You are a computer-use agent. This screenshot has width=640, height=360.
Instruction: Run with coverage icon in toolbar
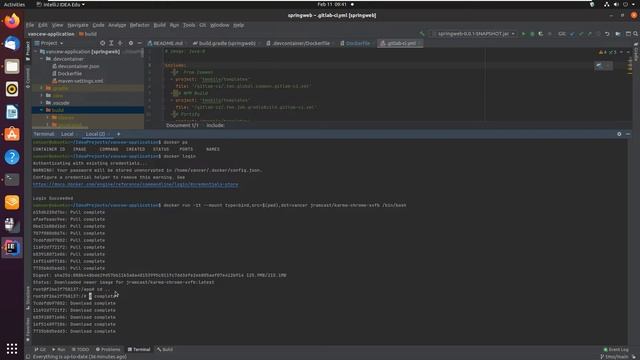(x=541, y=34)
